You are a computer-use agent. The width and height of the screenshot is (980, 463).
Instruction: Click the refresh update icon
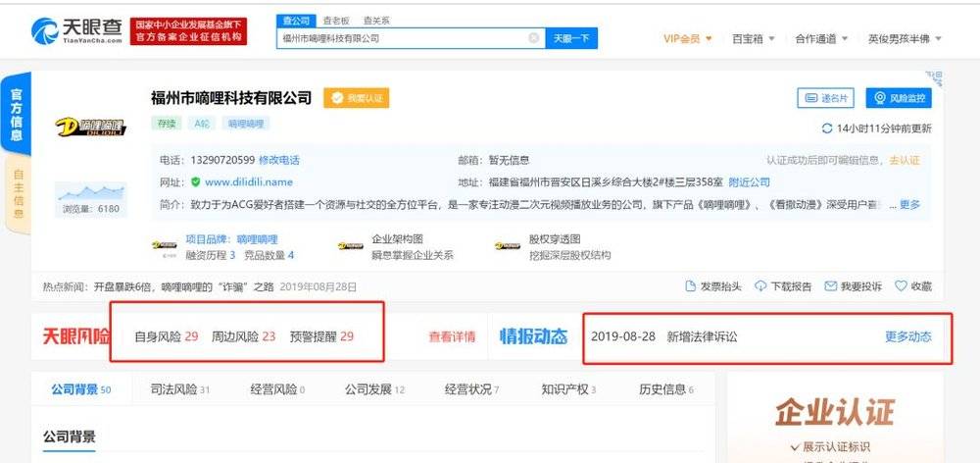[x=827, y=129]
